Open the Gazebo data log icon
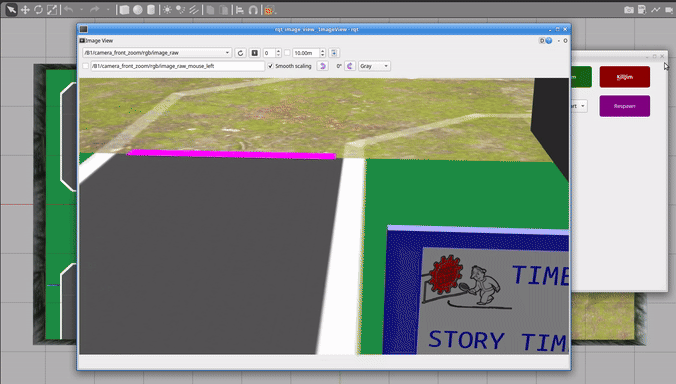676x384 pixels. [642, 9]
